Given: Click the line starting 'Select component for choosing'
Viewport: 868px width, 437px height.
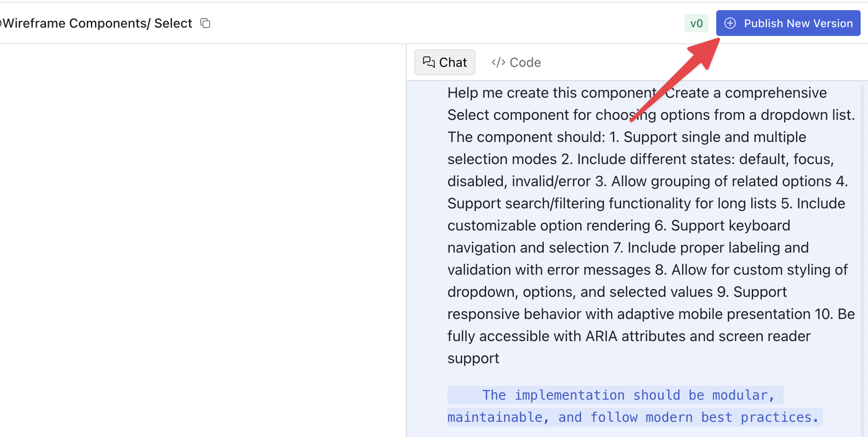Looking at the screenshot, I should click(651, 115).
